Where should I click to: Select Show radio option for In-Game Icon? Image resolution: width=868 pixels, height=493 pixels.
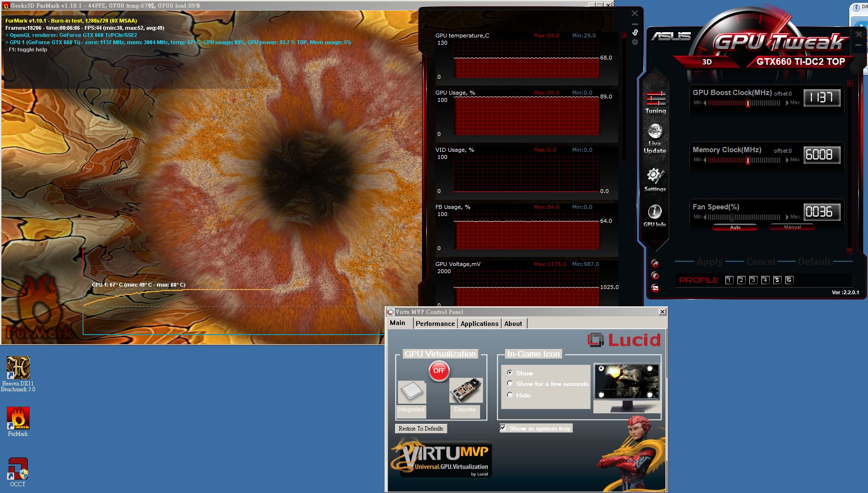[510, 373]
